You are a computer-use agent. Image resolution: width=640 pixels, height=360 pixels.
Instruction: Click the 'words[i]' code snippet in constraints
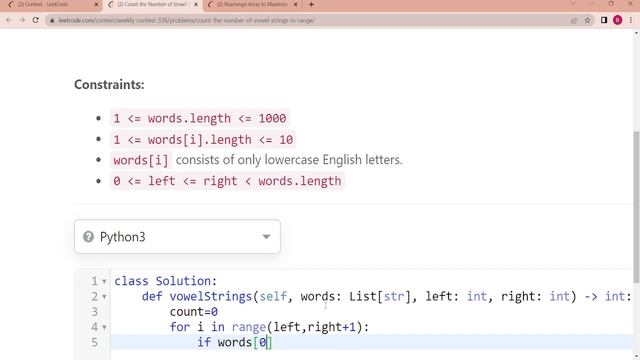click(x=141, y=160)
